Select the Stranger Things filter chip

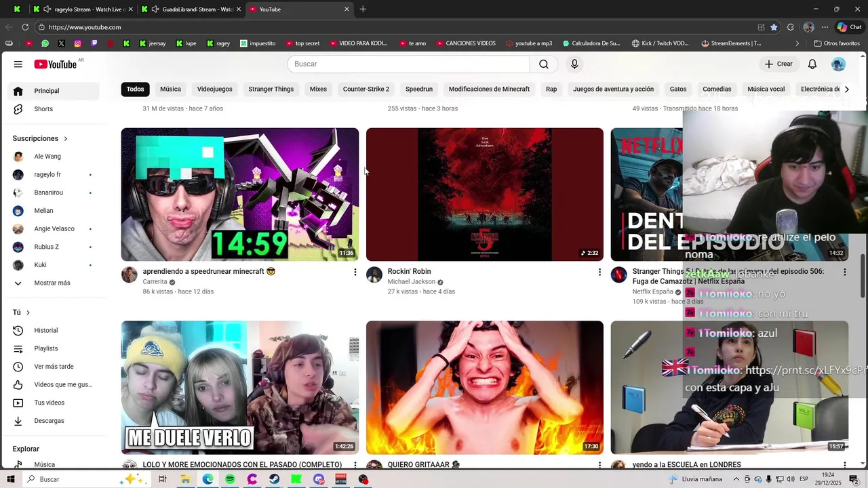(x=271, y=89)
